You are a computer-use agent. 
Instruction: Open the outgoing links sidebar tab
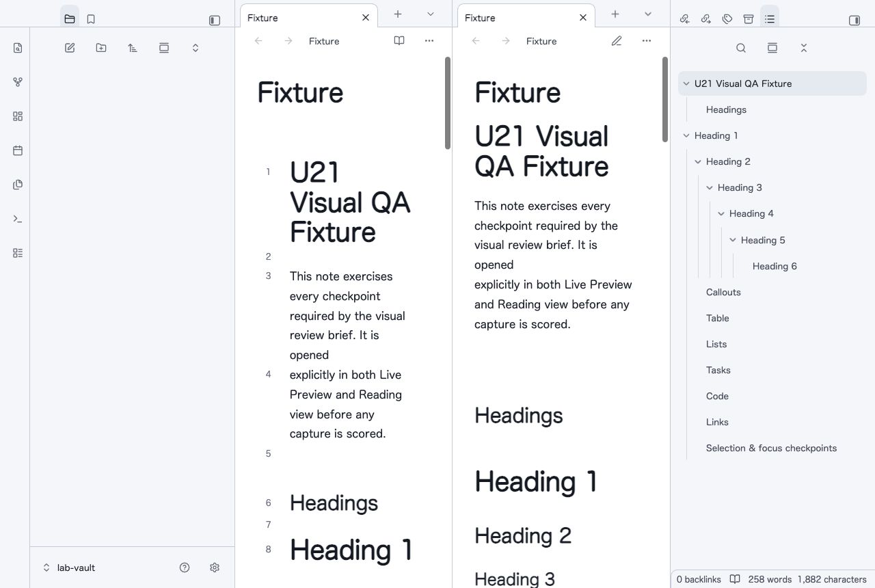point(706,19)
